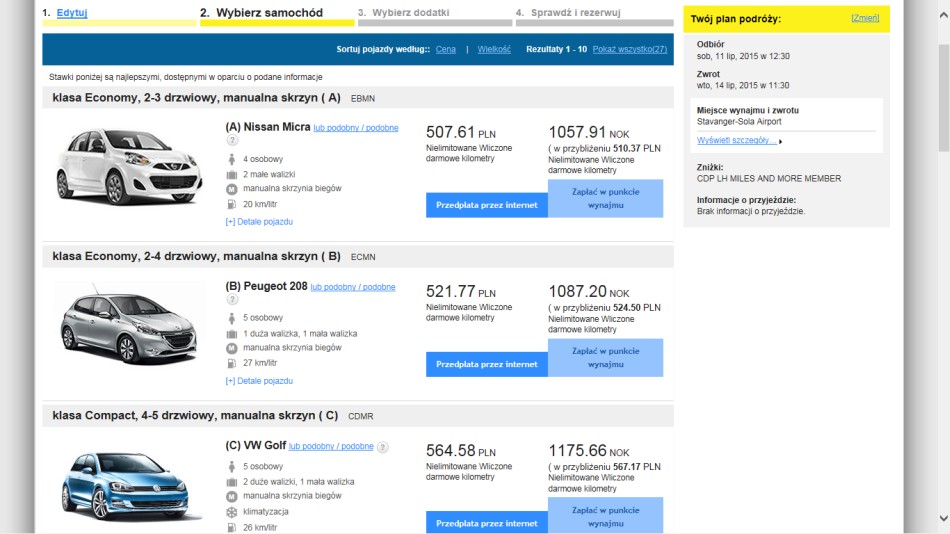Click the help question icon beside VW Golf
This screenshot has width=950, height=534.
tap(382, 447)
